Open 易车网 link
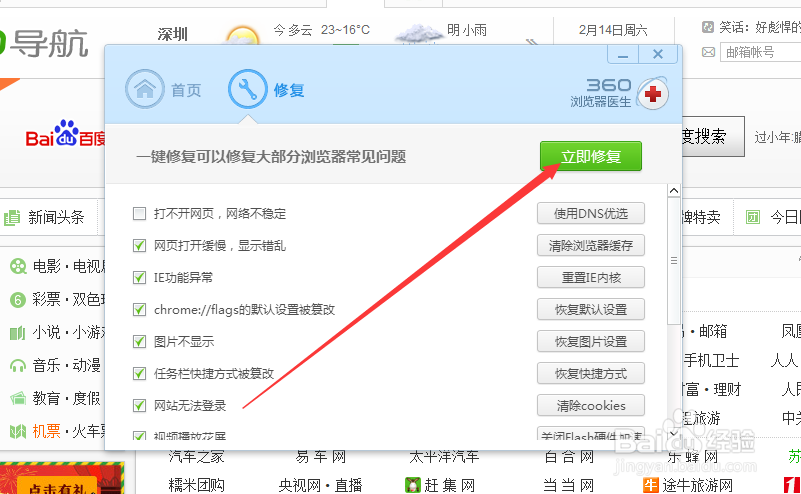 tap(320, 456)
